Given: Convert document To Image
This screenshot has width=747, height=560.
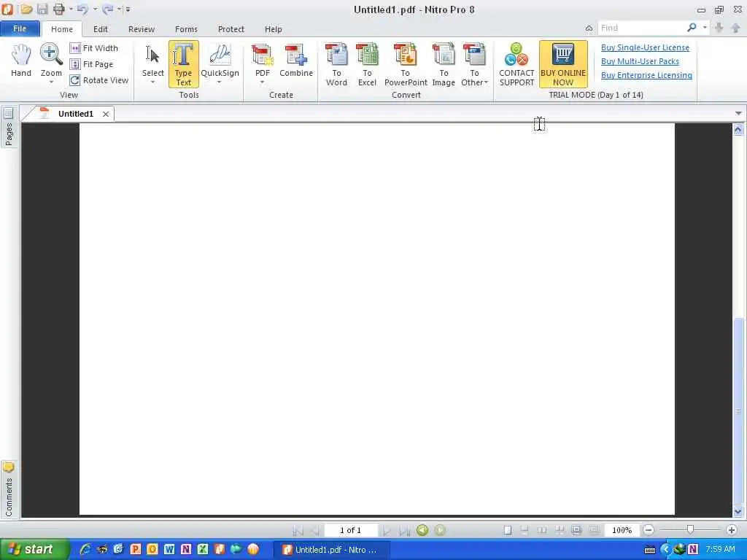Looking at the screenshot, I should click(444, 64).
